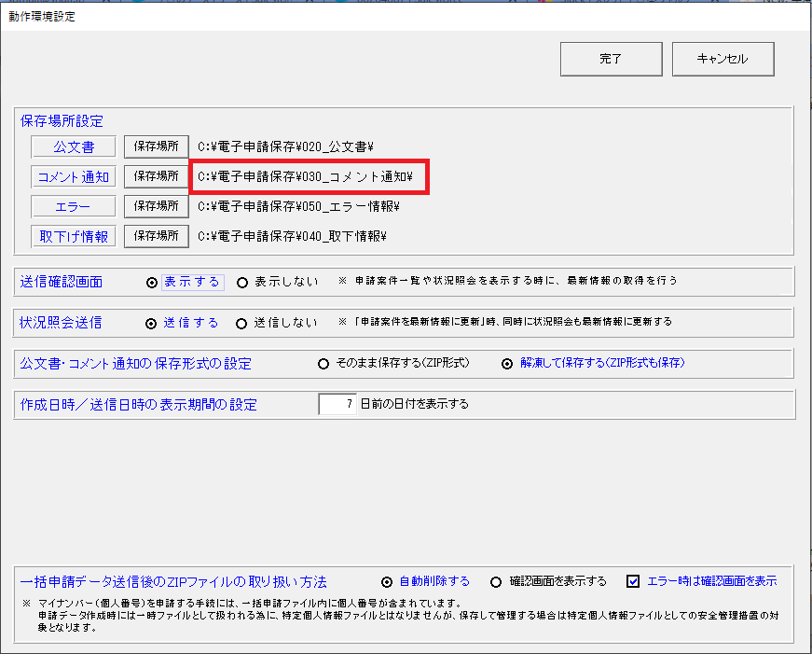Click the エラー category button
Image resolution: width=812 pixels, height=654 pixels.
[73, 206]
